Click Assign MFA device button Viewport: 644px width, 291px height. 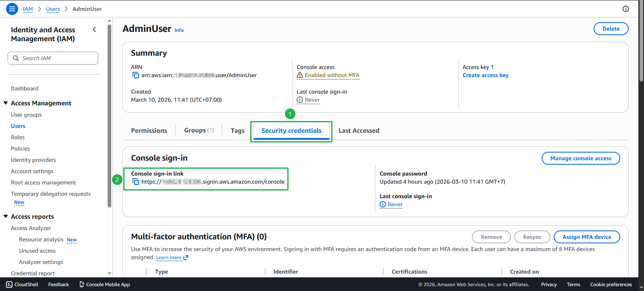(x=587, y=237)
